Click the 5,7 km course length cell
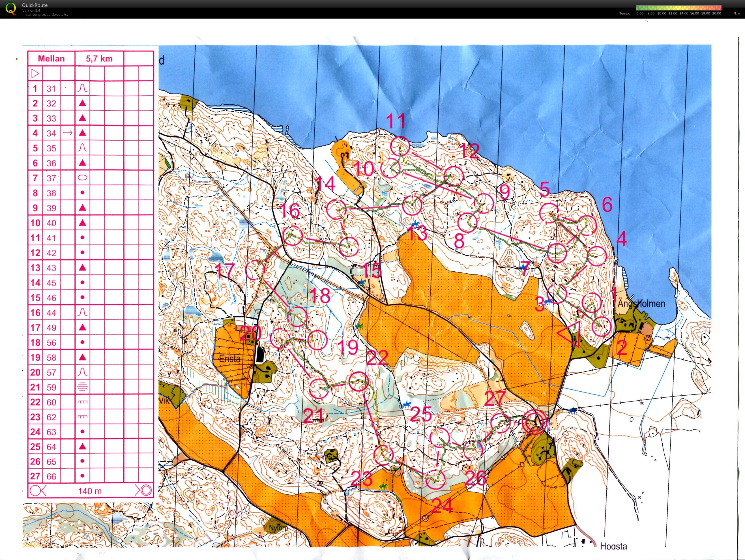Image resolution: width=745 pixels, height=560 pixels. (x=99, y=59)
